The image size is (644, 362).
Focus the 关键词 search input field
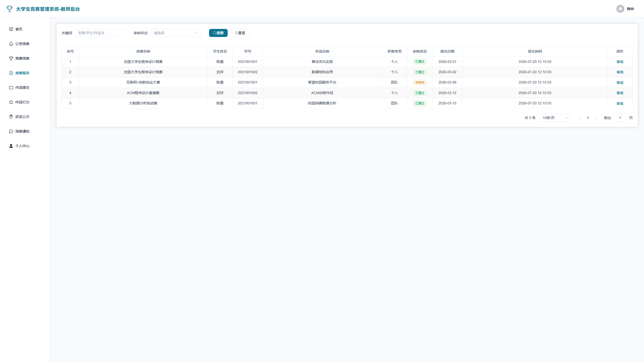pyautogui.click(x=100, y=33)
